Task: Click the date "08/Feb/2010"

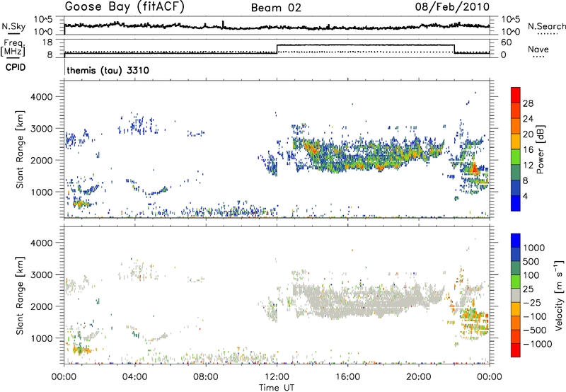Action: pos(452,6)
